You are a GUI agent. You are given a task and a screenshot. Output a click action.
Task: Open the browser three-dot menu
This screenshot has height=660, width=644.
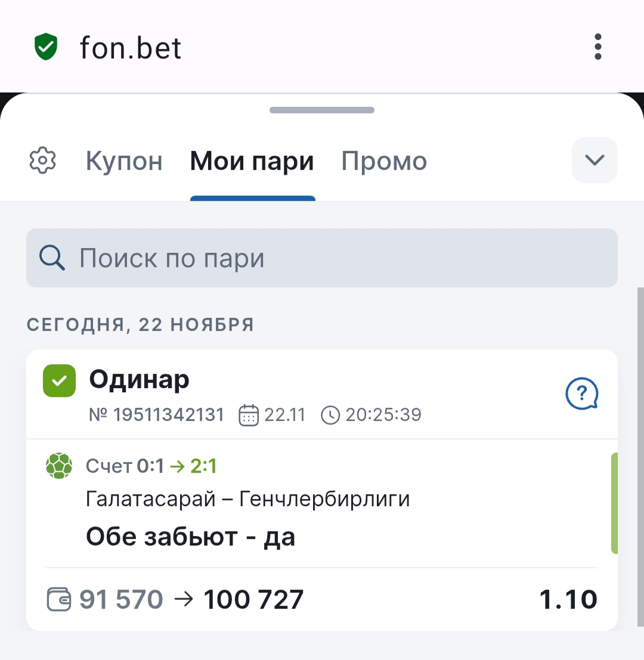pos(597,47)
